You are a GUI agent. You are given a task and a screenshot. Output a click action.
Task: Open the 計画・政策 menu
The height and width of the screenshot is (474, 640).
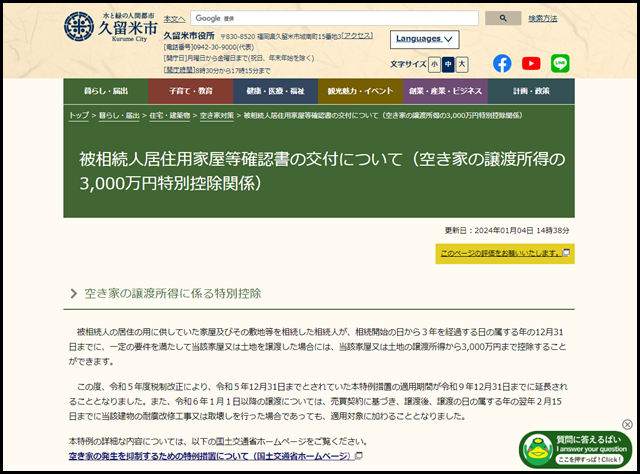[x=531, y=91]
